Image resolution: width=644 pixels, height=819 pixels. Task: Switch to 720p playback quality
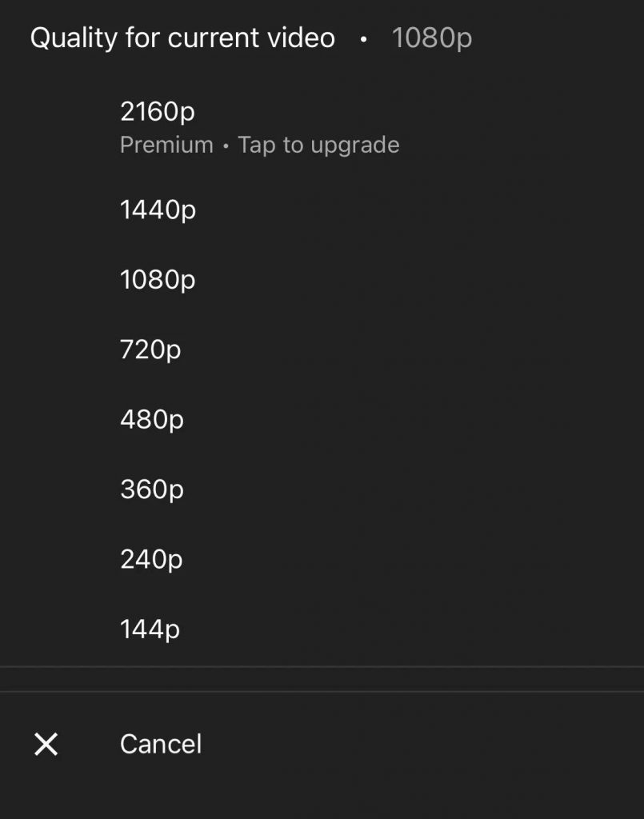point(151,350)
